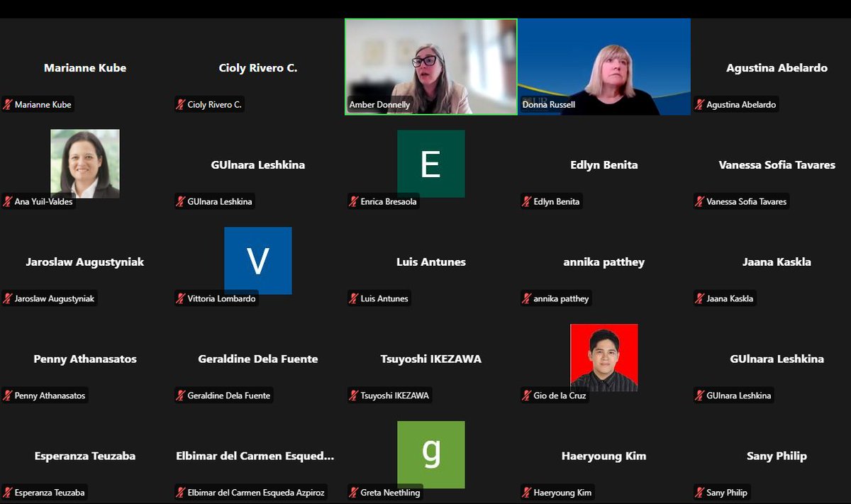
Task: Click the muted mic icon beside Agustina Abelardo
Action: [x=700, y=105]
